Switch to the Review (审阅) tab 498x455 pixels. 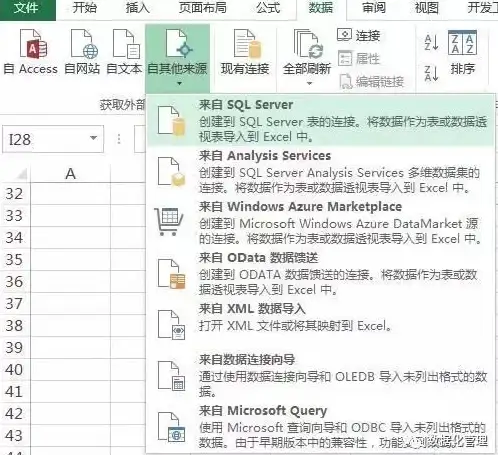pyautogui.click(x=374, y=8)
